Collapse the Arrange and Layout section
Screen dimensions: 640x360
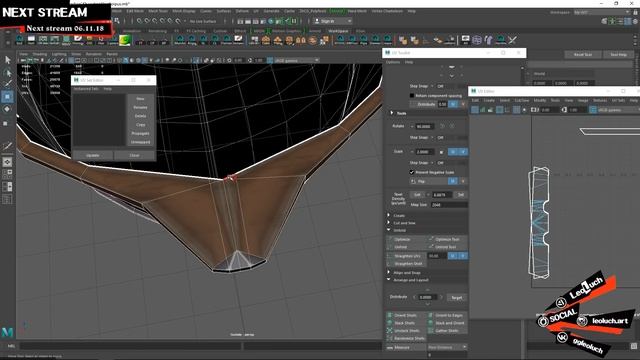pos(389,280)
